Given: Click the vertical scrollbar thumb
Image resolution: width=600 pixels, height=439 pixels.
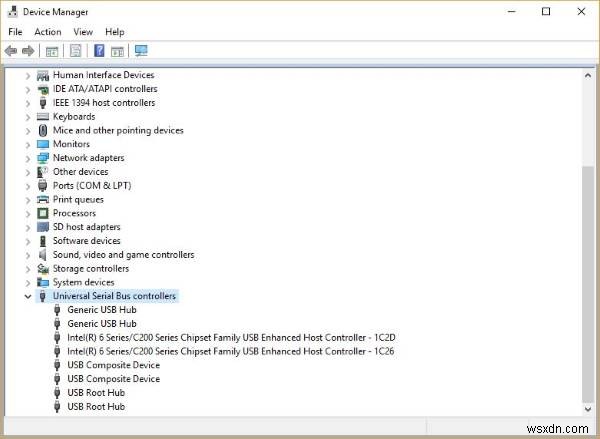Looking at the screenshot, I should [x=588, y=284].
